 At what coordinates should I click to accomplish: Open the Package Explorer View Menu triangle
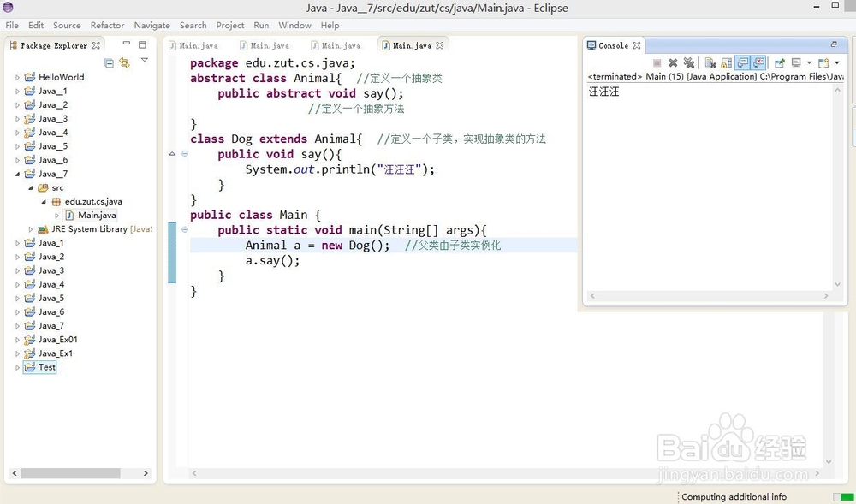coord(145,60)
